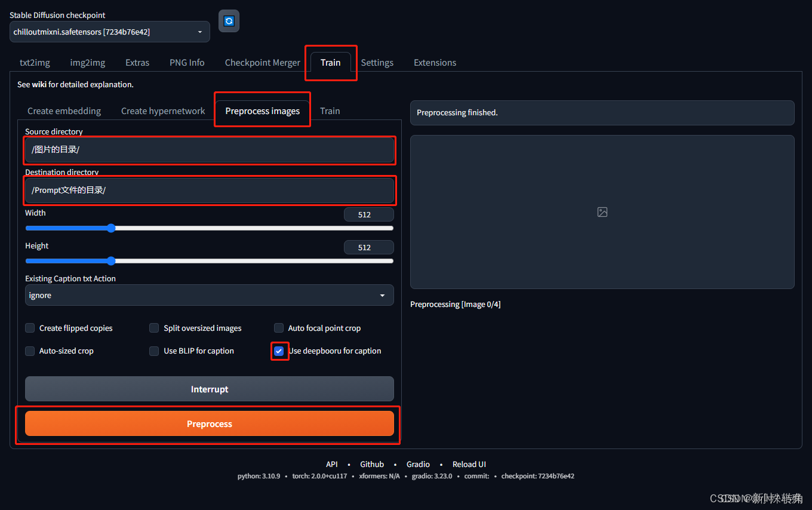812x510 pixels.
Task: Click the empty image preview panel
Action: point(602,212)
